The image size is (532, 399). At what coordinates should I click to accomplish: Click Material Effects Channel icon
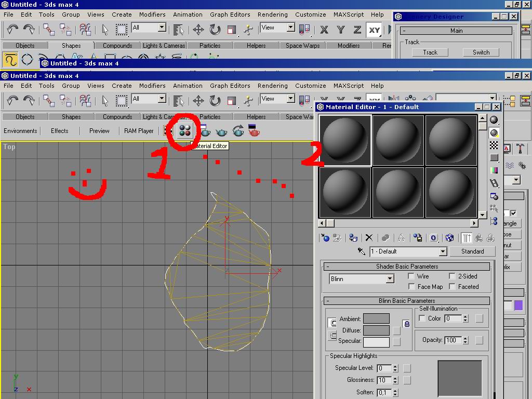434,238
